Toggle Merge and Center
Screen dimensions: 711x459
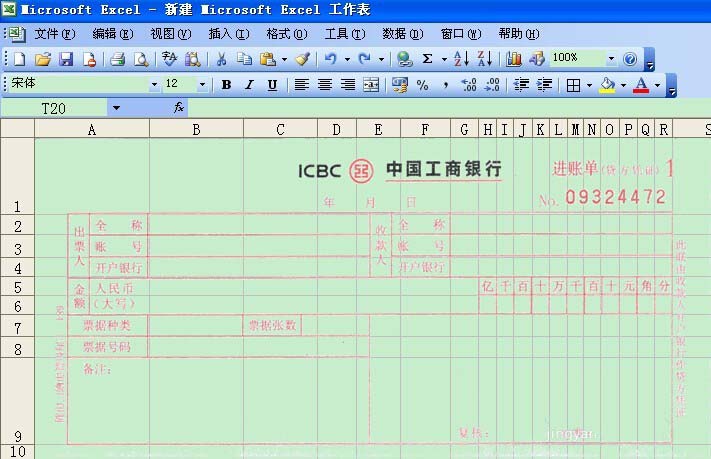[371, 85]
